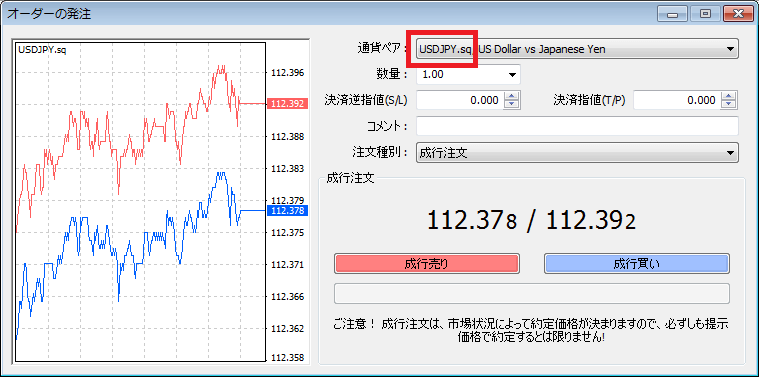Increase 決済指値(T/P) with up arrow
Viewport: 759px width, 377px height.
[x=729, y=96]
